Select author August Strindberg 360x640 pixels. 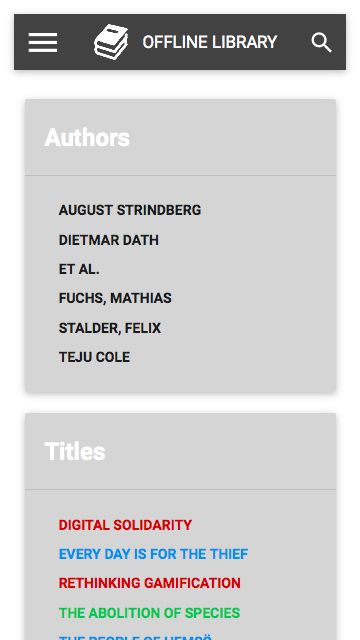point(130,210)
